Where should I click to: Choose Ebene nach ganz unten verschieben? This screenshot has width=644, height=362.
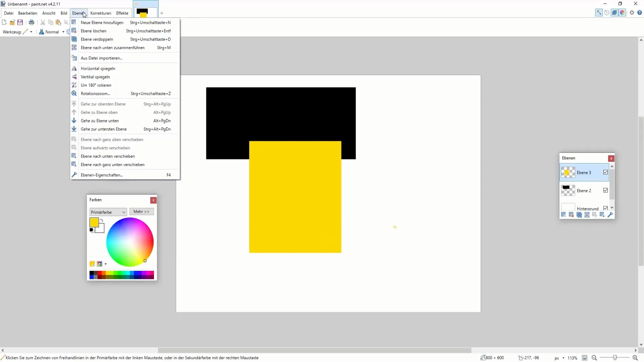pyautogui.click(x=125, y=165)
